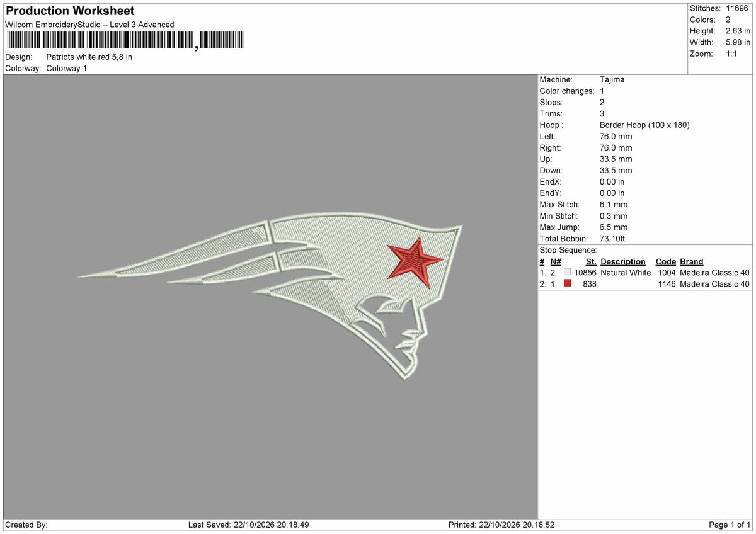Click the 'St.' column header
Viewport: 756px width, 534px height.
click(x=591, y=261)
